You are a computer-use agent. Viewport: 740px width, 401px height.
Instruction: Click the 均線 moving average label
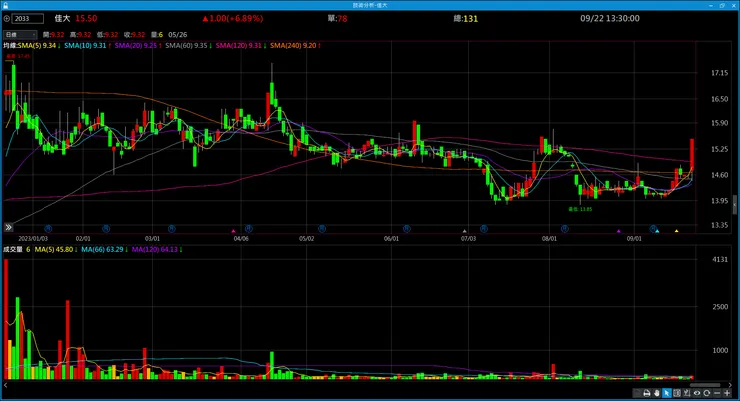(x=10, y=46)
